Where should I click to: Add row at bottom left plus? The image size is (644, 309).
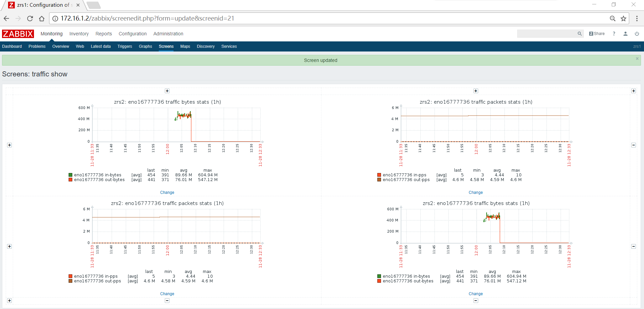(x=9, y=301)
